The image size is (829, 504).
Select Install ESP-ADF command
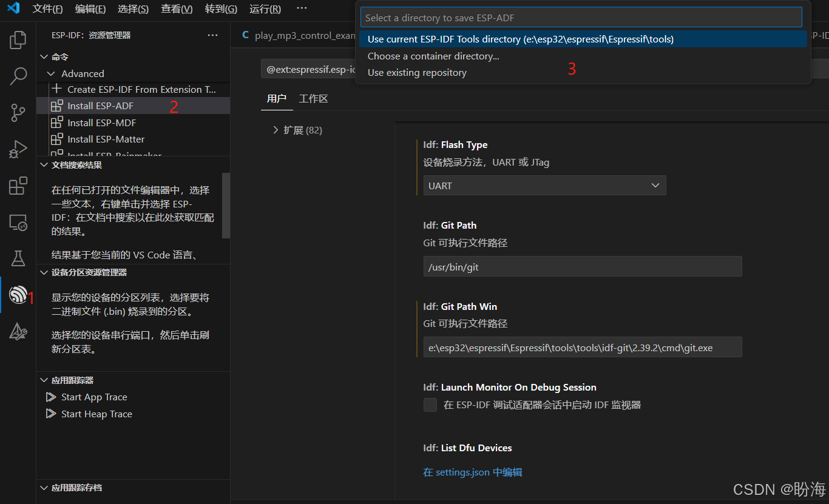(133, 106)
